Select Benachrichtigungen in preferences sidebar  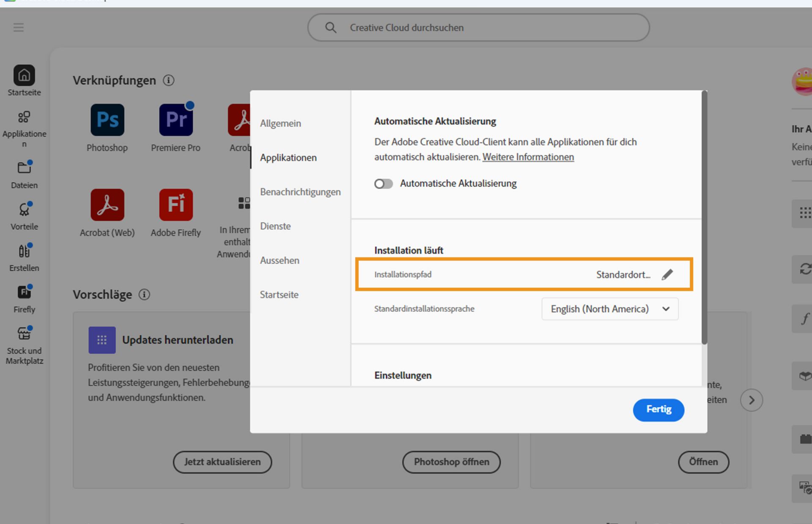click(x=300, y=192)
